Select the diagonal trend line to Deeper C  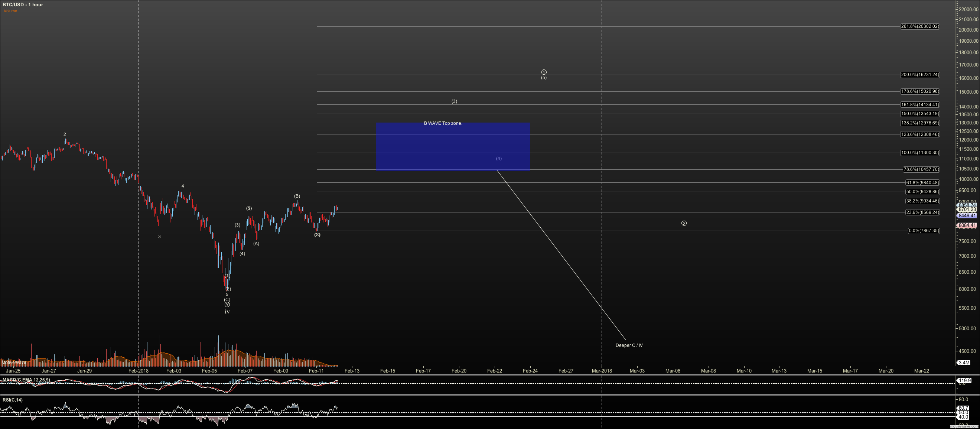pos(561,255)
